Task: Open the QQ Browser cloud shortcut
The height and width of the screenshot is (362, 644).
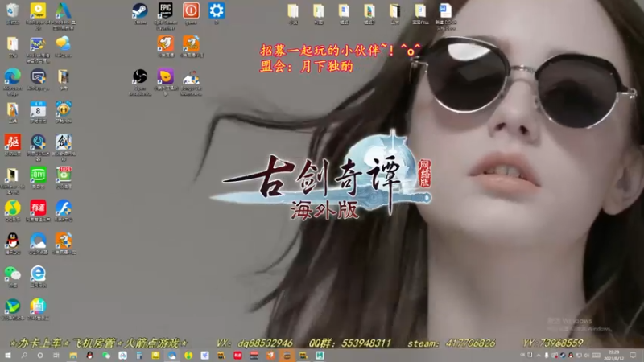Action: tap(38, 241)
